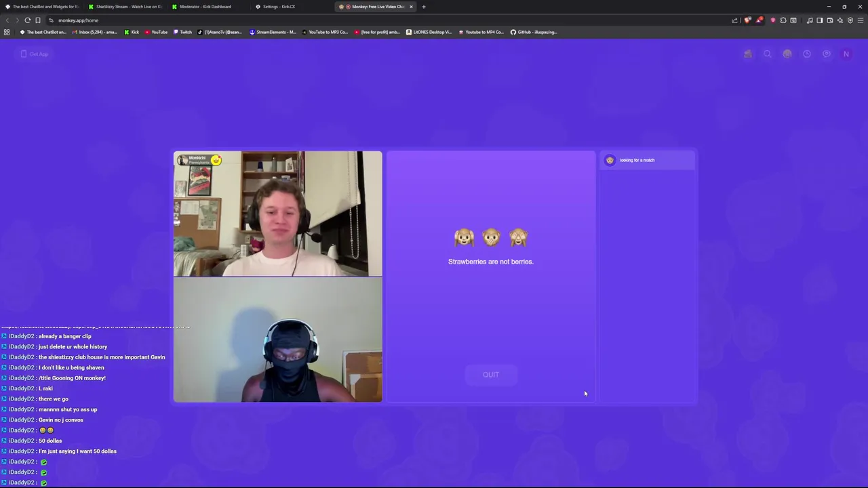Image resolution: width=868 pixels, height=488 pixels.
Task: Open the chat bubble icon in Monkey header
Action: [827, 54]
